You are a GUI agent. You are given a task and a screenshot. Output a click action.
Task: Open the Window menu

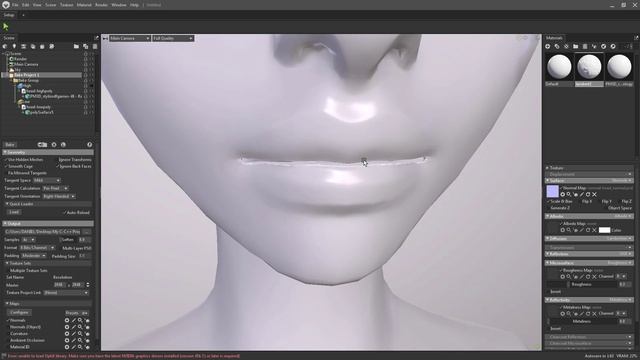click(x=119, y=5)
